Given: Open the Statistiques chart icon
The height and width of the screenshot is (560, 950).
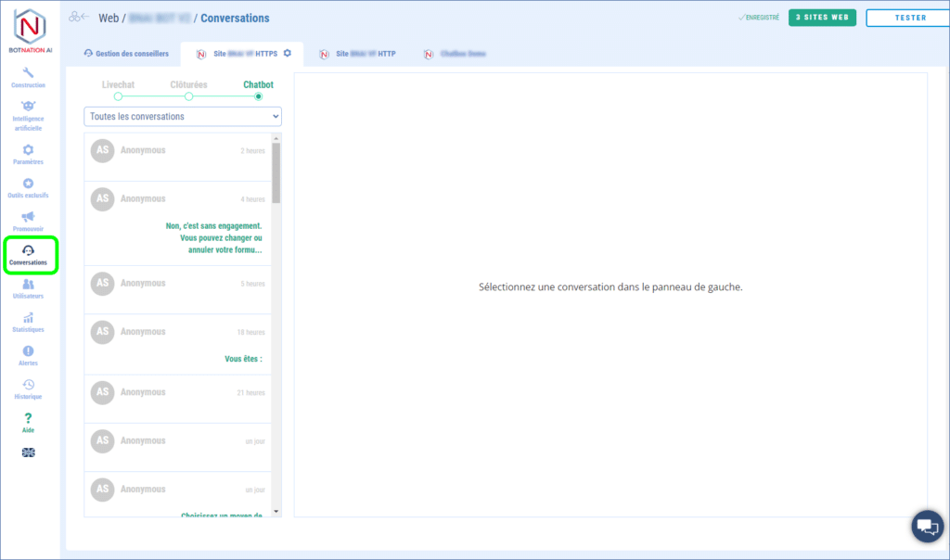Looking at the screenshot, I should pos(28,318).
